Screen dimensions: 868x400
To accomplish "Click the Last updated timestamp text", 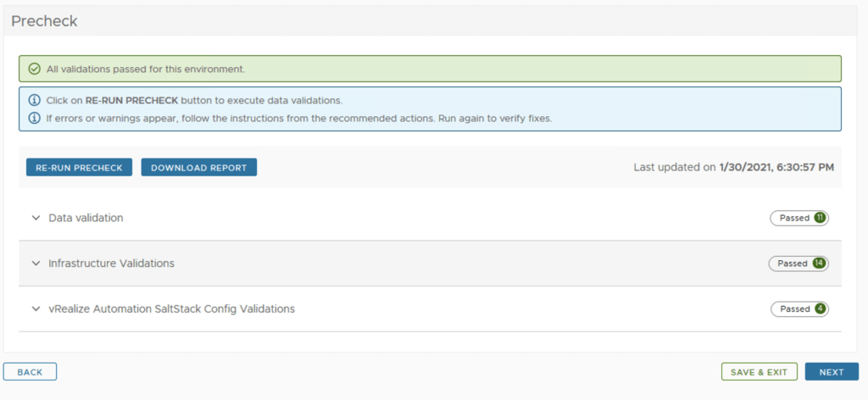I will click(x=733, y=168).
